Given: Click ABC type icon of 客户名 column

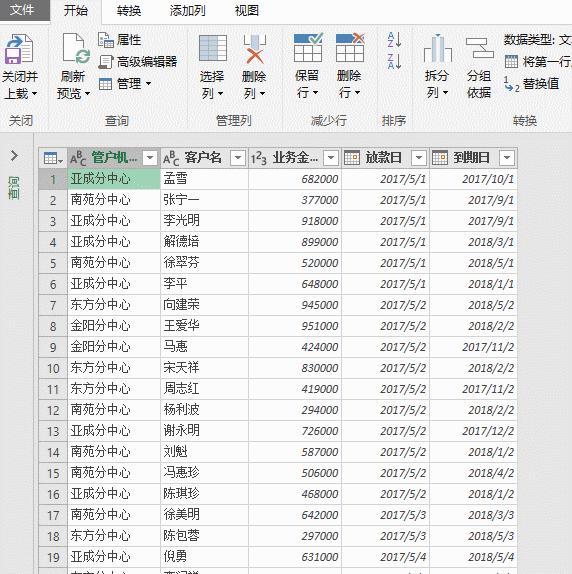Looking at the screenshot, I should tap(171, 158).
